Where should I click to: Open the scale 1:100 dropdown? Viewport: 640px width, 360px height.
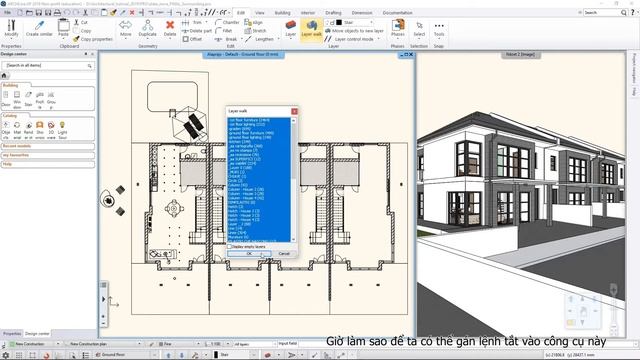click(228, 344)
